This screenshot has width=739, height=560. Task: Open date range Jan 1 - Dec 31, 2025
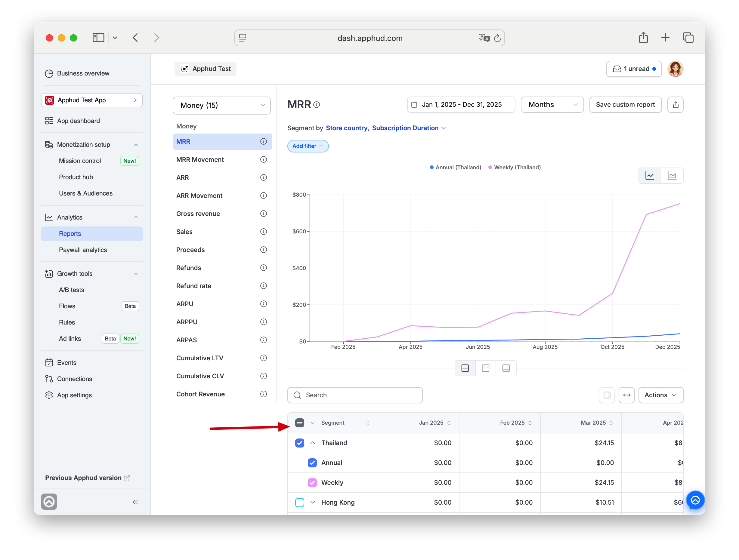tap(461, 105)
